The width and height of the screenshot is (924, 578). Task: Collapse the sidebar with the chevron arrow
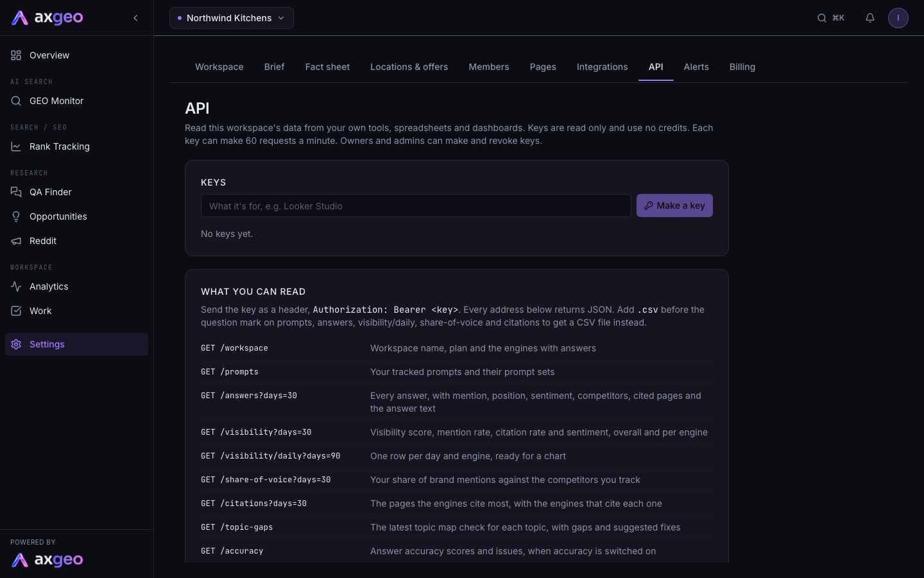click(x=135, y=18)
